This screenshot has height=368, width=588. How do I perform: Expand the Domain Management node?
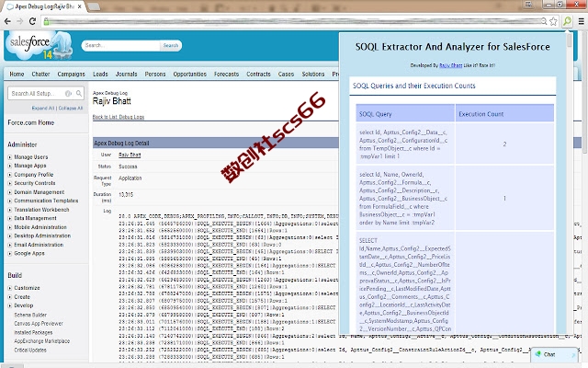click(x=10, y=192)
